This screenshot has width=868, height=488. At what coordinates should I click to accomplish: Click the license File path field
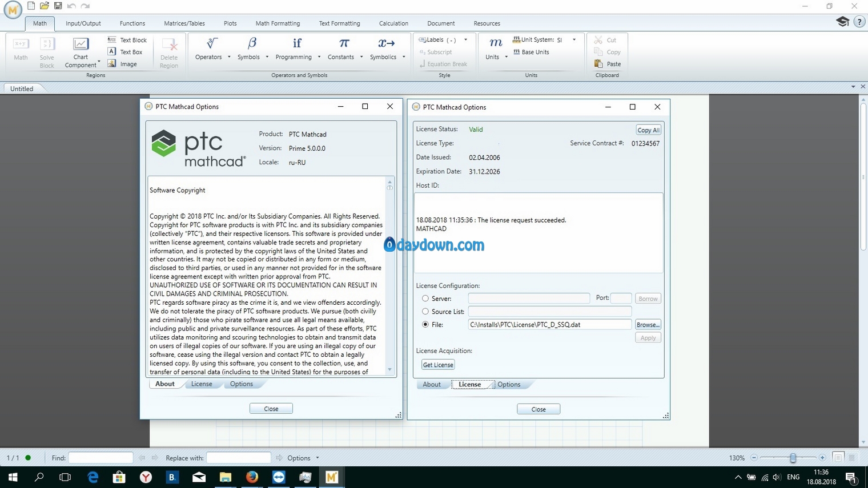(549, 325)
